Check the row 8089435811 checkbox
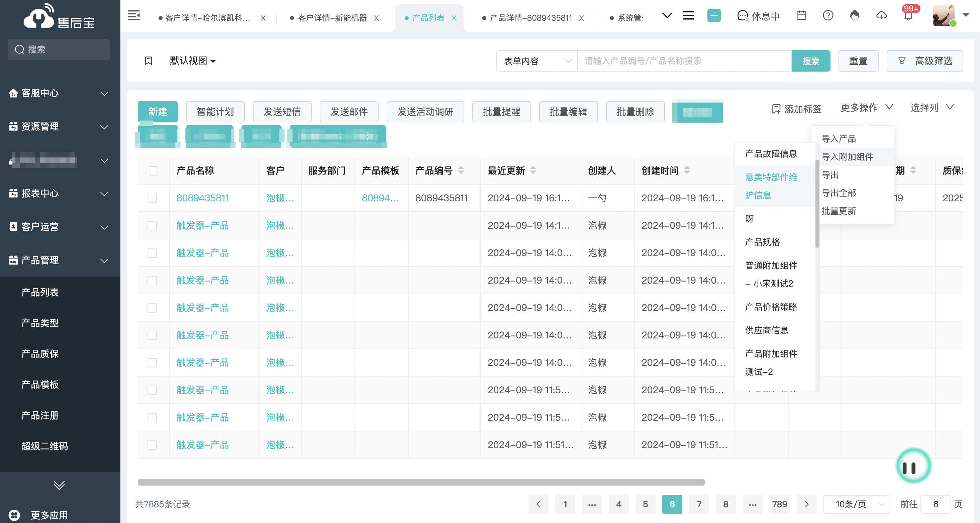 pyautogui.click(x=152, y=198)
